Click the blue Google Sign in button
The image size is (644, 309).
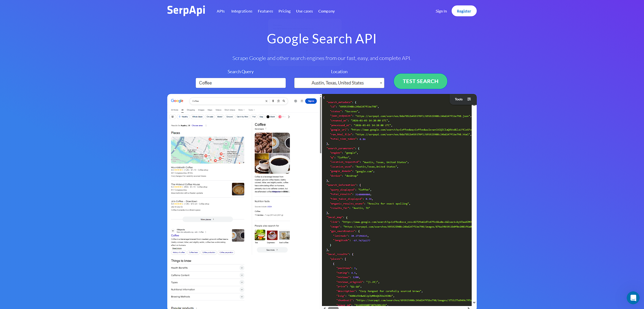311,101
